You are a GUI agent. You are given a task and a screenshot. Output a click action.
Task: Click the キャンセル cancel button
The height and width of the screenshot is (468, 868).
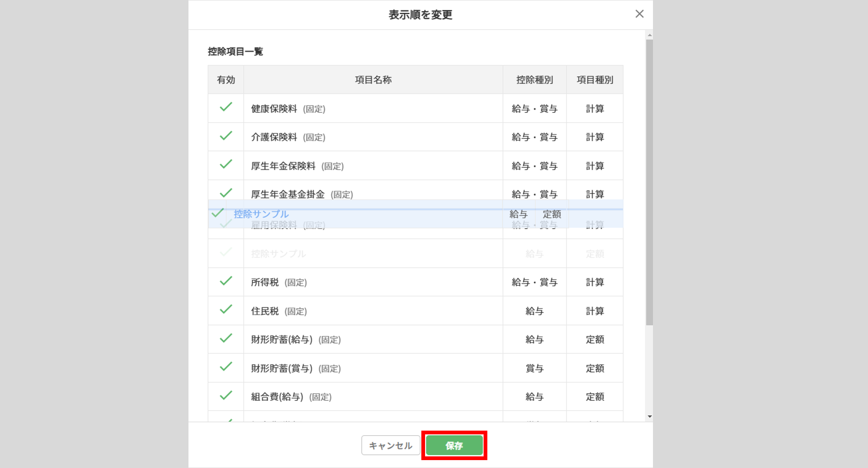[390, 446]
